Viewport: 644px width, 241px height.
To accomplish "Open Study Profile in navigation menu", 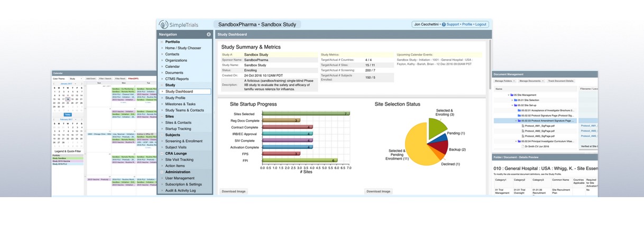I will point(175,98).
